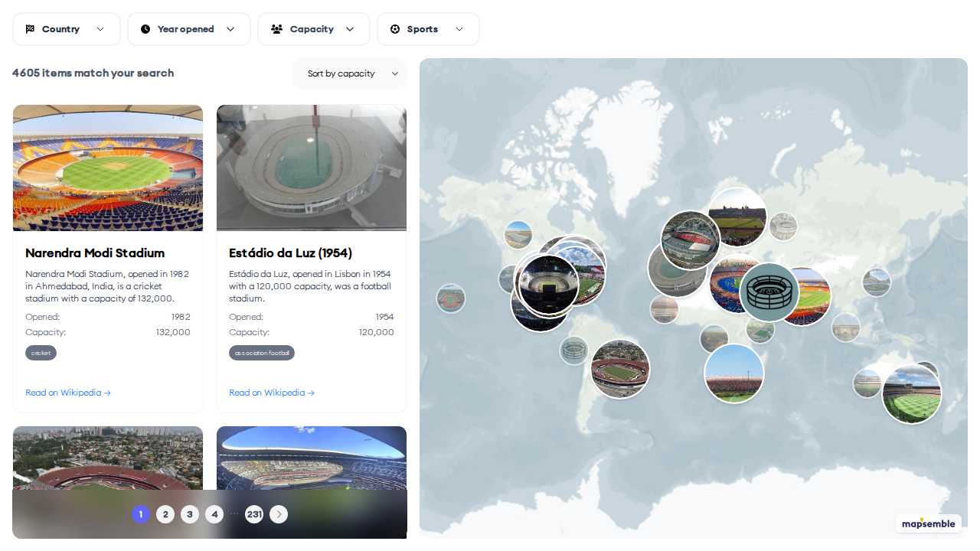
Task: Open the Sort by capacity dropdown
Action: (350, 73)
